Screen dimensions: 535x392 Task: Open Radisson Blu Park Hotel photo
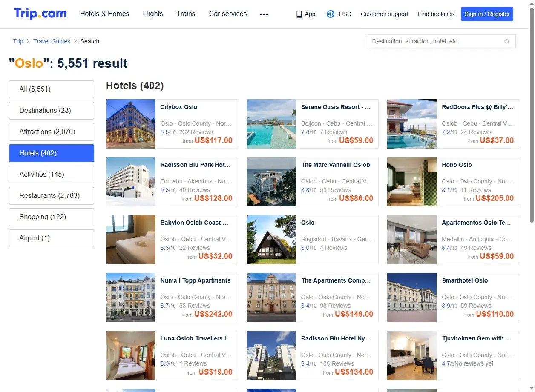(131, 182)
